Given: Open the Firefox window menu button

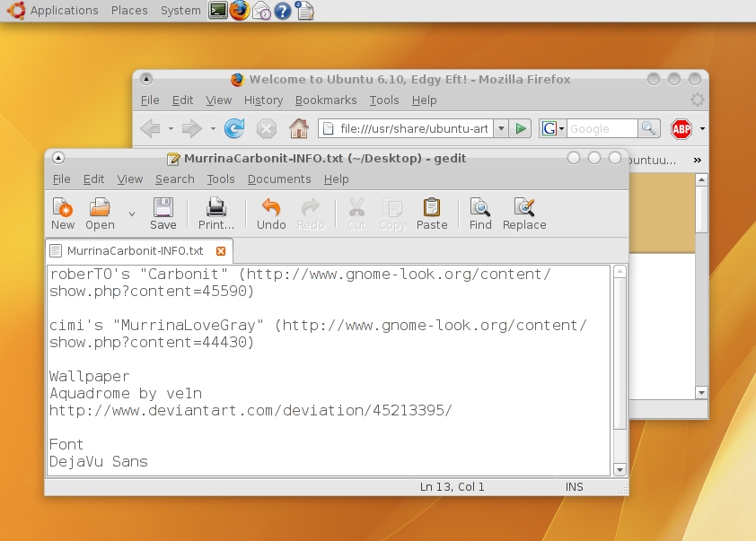Looking at the screenshot, I should (146, 79).
